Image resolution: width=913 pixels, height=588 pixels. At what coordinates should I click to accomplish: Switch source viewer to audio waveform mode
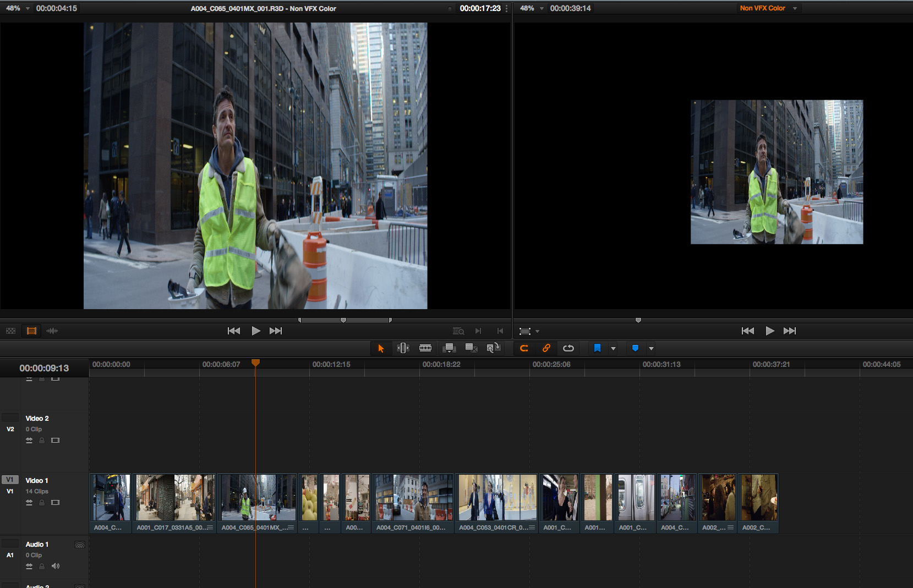pyautogui.click(x=52, y=331)
